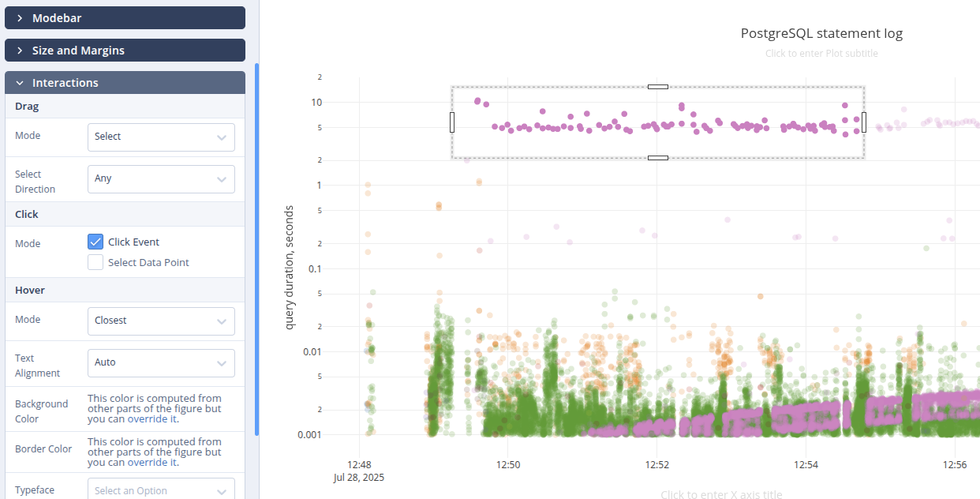This screenshot has height=499, width=980.
Task: Open the Drag Mode dropdown showing Select
Action: pyautogui.click(x=161, y=137)
